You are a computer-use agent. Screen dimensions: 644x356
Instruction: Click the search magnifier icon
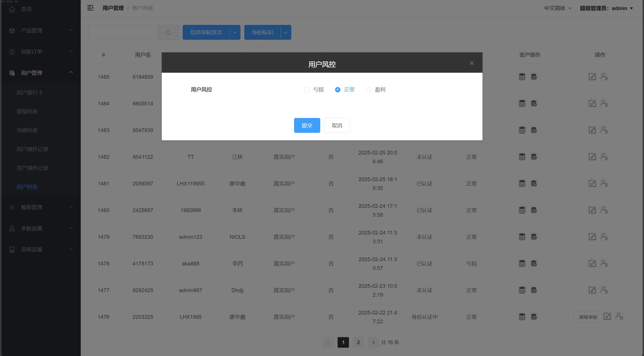tap(168, 32)
